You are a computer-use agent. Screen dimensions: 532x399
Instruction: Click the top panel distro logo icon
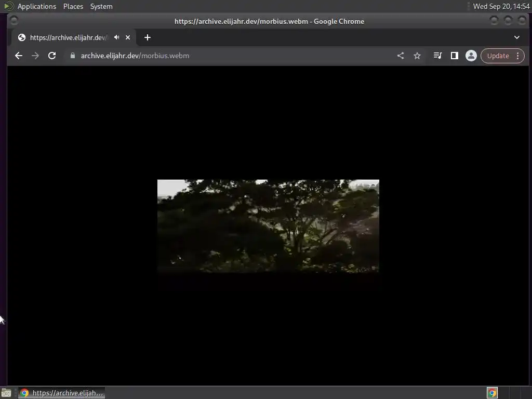pos(9,6)
